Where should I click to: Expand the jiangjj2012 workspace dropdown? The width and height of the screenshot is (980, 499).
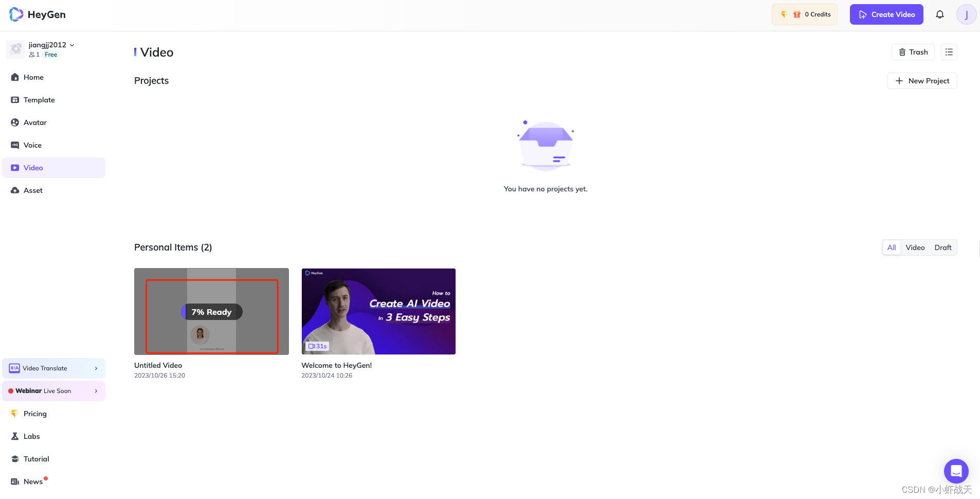pos(72,45)
